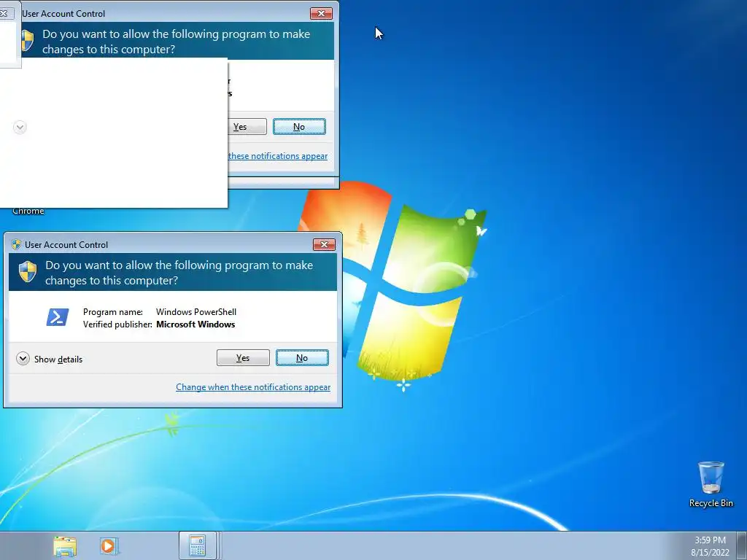Viewport: 747px width, 560px height.
Task: Click the "Microsoft Windows" verified publisher text
Action: coord(196,324)
